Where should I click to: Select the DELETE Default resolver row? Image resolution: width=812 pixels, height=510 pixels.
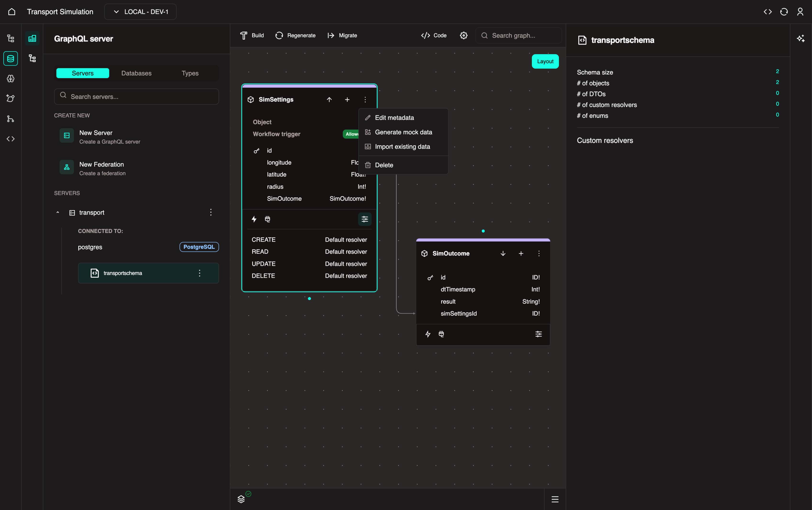309,276
